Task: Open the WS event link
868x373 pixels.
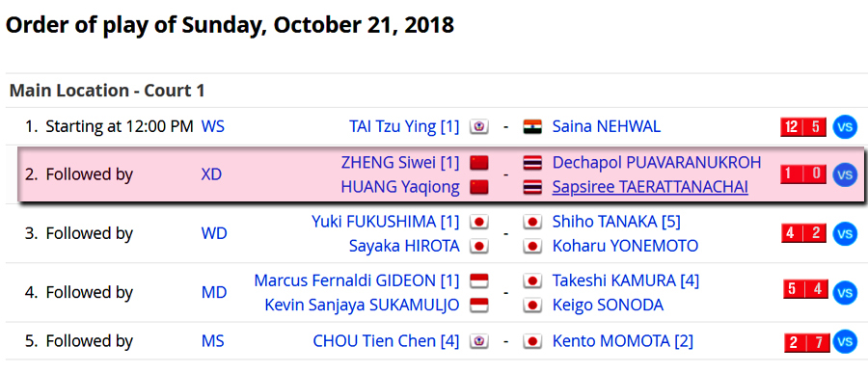Action: tap(212, 126)
